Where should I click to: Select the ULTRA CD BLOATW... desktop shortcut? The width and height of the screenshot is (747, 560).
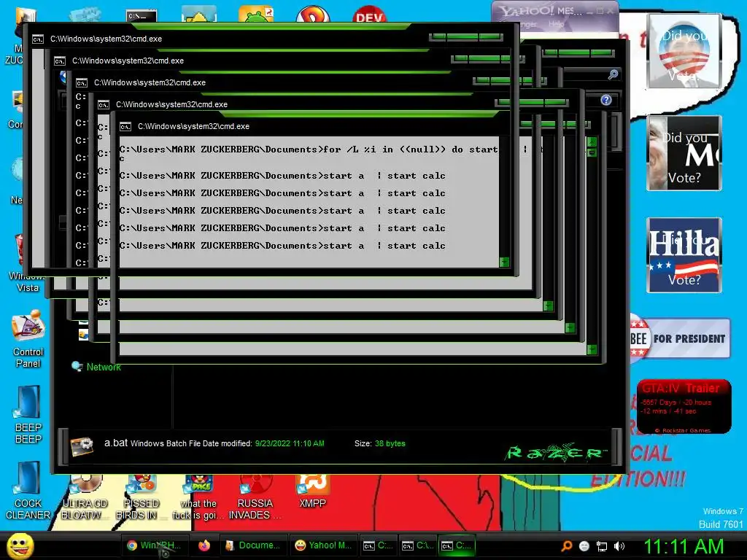tap(85, 497)
